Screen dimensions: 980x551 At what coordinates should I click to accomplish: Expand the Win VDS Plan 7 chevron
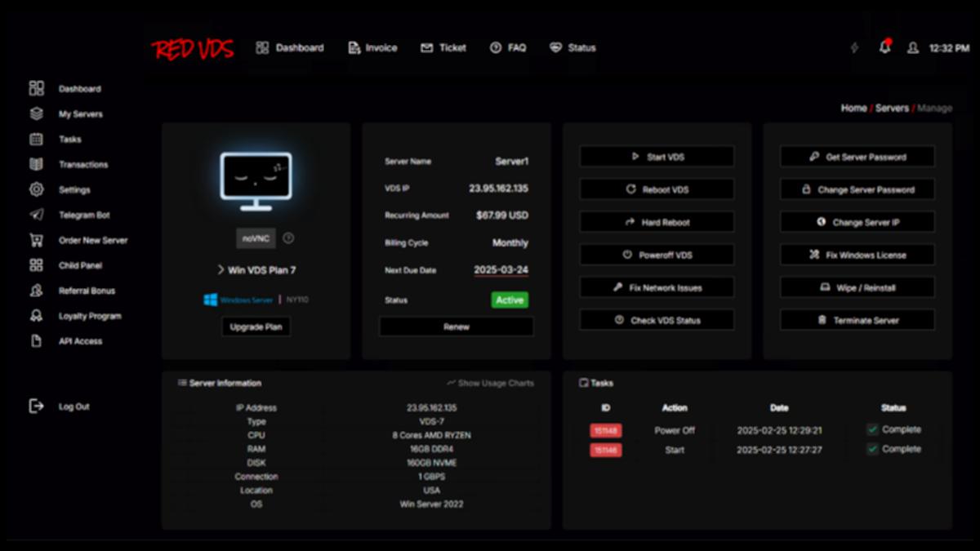pos(220,270)
